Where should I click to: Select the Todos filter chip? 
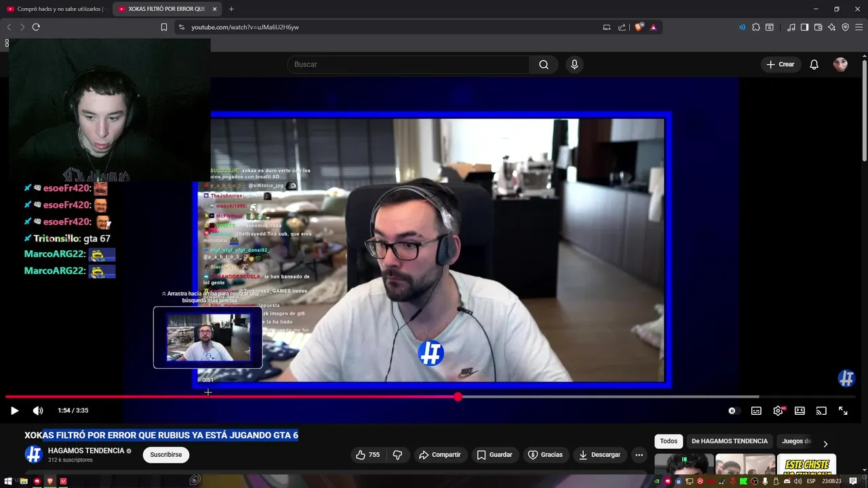(x=669, y=441)
